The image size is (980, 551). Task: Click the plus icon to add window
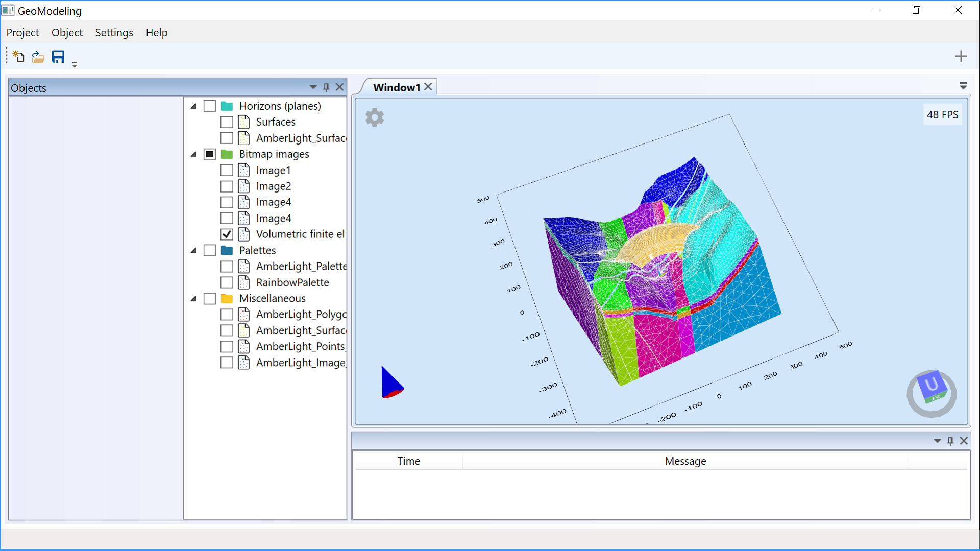pos(961,56)
